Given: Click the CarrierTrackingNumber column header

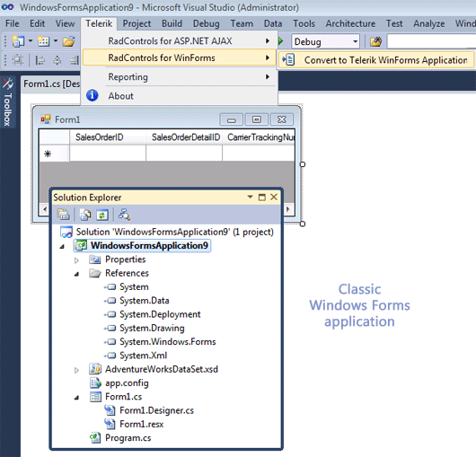Looking at the screenshot, I should click(x=259, y=137).
